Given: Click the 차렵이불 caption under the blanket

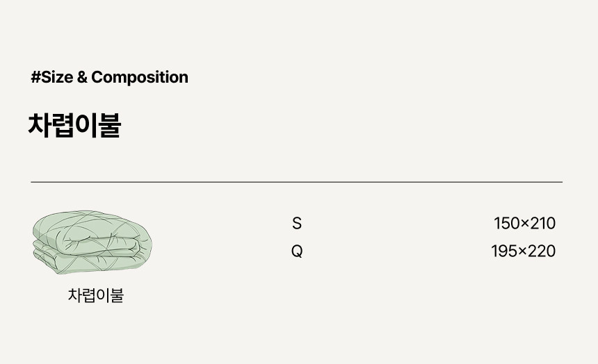Looking at the screenshot, I should tap(96, 295).
